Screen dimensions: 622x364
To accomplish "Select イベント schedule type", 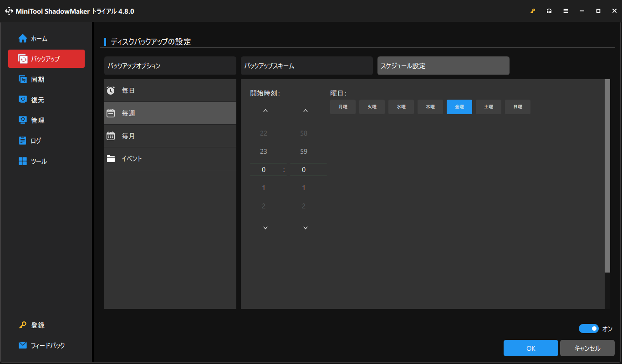I will 170,159.
